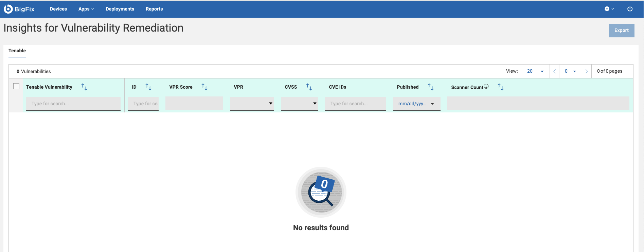Image resolution: width=644 pixels, height=252 pixels.
Task: Expand the Apps menu
Action: click(86, 9)
